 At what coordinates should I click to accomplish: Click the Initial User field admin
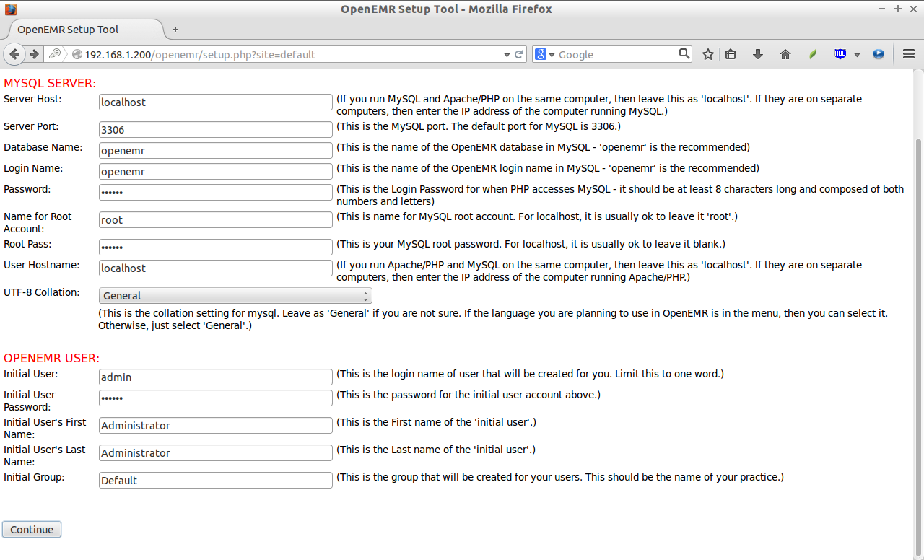[x=216, y=377]
